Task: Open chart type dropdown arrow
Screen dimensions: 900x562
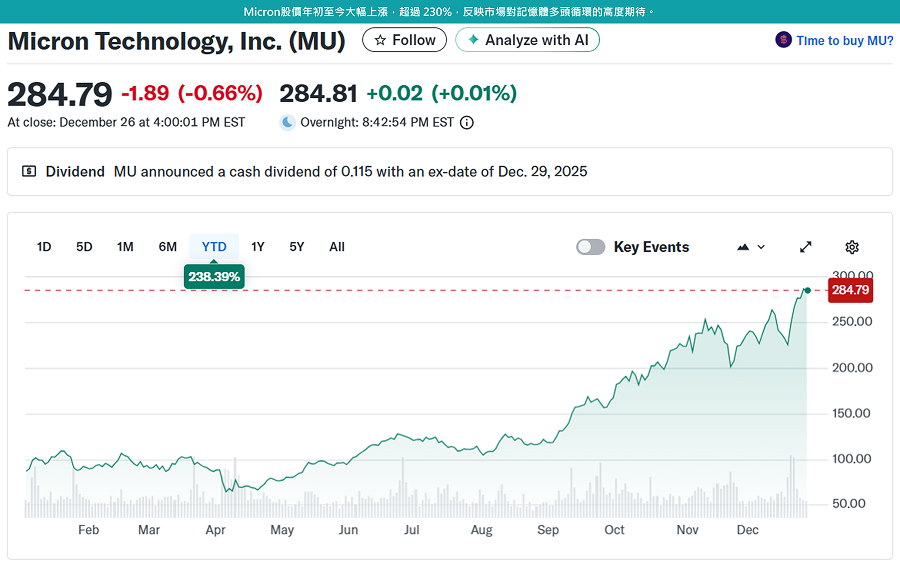Action: (762, 247)
